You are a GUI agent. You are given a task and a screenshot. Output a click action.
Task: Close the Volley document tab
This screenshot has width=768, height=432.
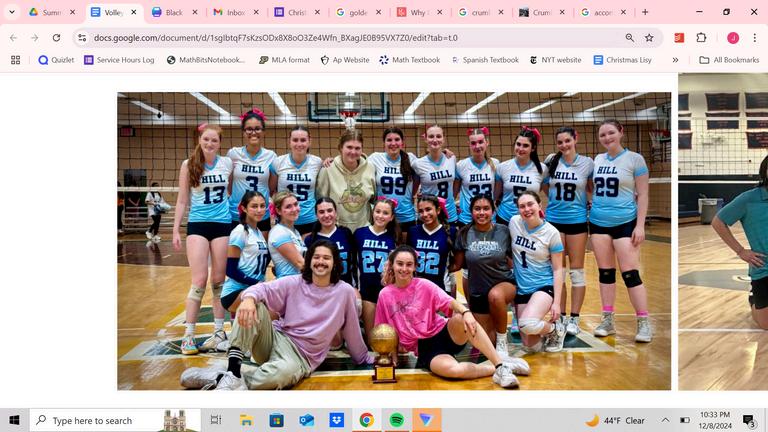click(x=134, y=12)
